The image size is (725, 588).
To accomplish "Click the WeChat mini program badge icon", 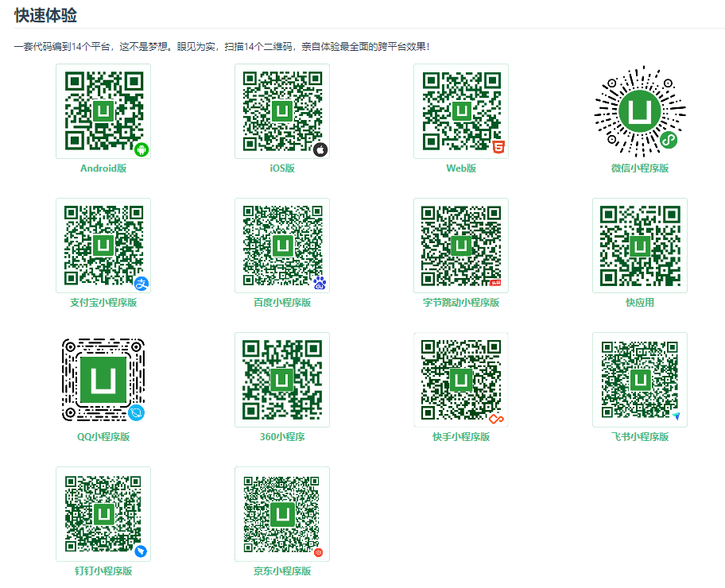I will [668, 140].
